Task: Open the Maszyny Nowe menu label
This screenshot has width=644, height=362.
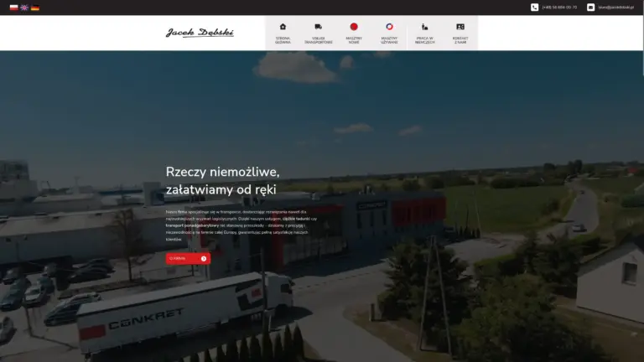Action: tap(354, 40)
